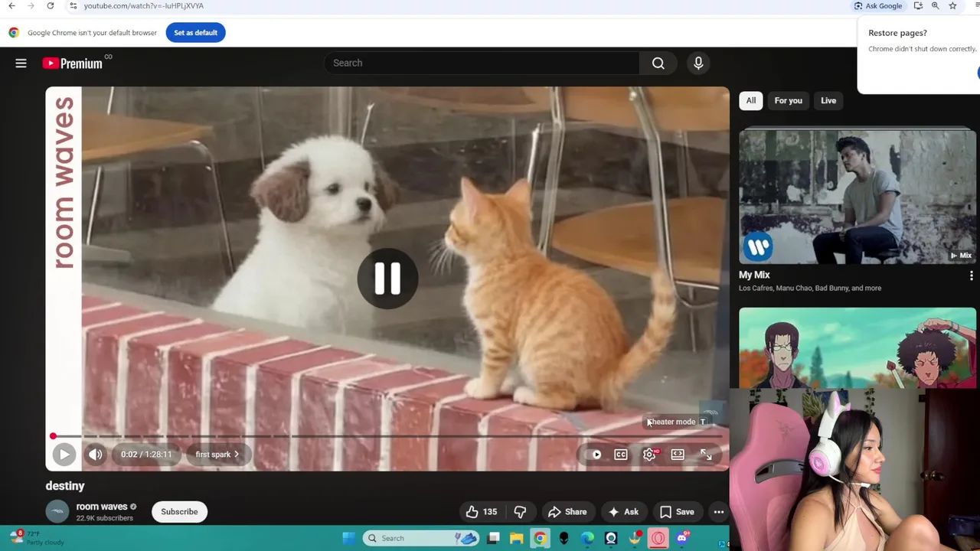Screen dimensions: 980x551
Task: Install app icon in address bar
Action: pyautogui.click(x=918, y=5)
